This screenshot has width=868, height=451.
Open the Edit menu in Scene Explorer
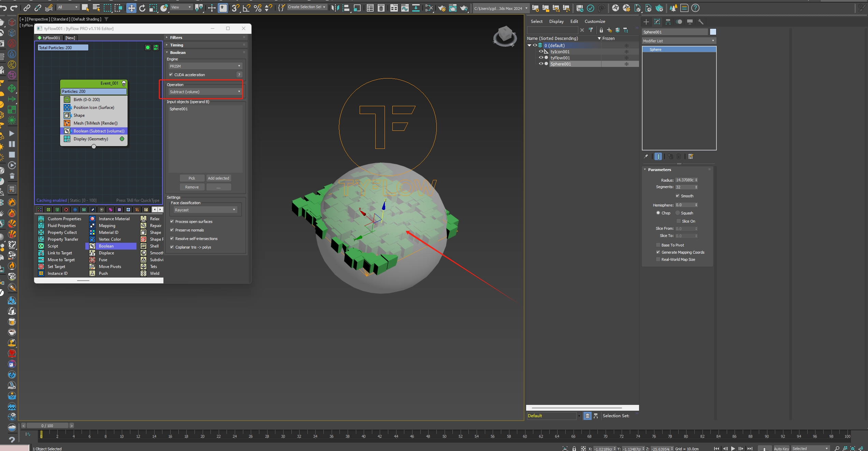574,21
